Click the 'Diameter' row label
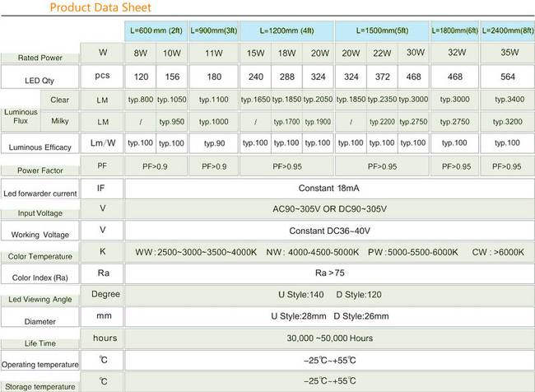The image size is (535, 392). (40, 321)
